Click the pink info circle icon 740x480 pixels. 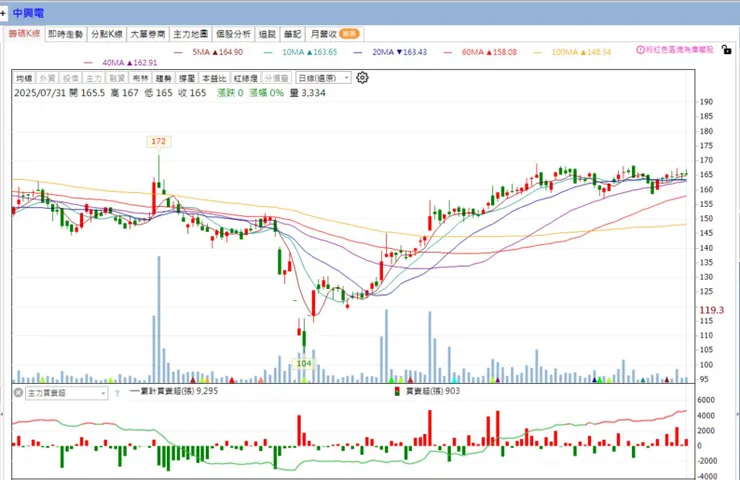[640, 50]
